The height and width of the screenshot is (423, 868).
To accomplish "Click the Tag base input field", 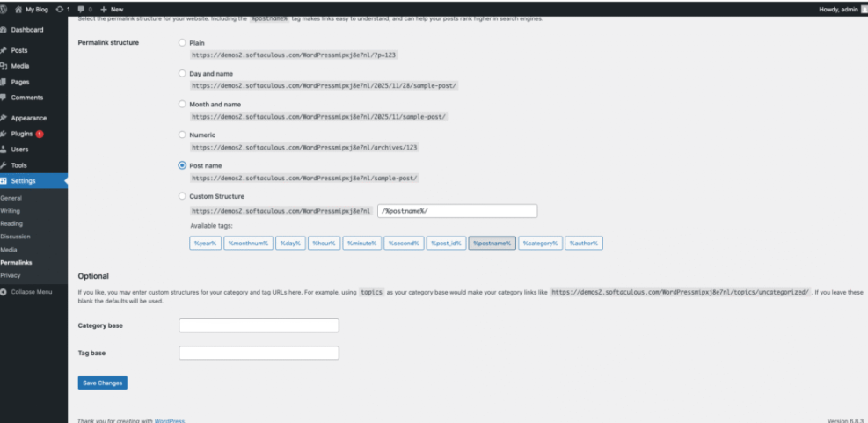I will coord(259,353).
